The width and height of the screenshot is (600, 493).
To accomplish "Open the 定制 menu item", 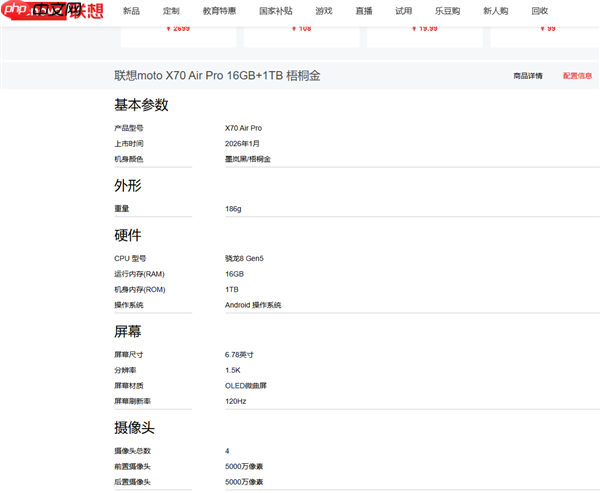I will (171, 11).
